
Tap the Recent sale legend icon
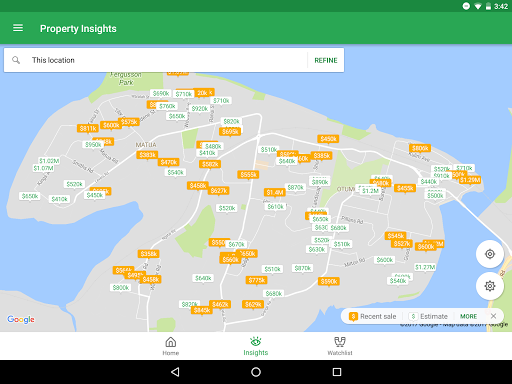click(x=353, y=316)
